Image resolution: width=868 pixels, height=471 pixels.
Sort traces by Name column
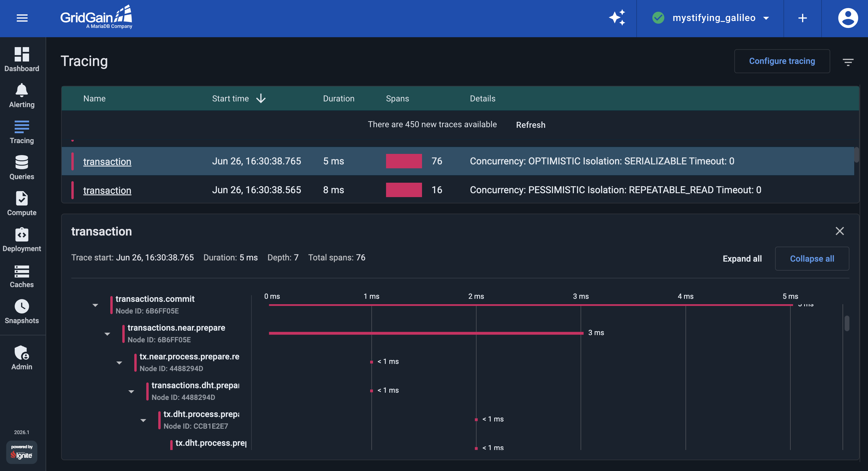coord(94,98)
